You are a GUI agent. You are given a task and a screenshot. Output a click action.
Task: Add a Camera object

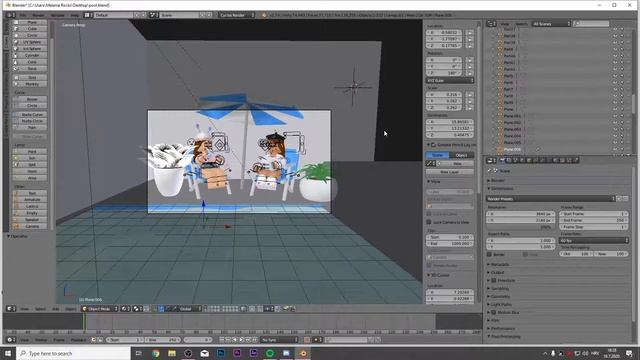pyautogui.click(x=30, y=226)
